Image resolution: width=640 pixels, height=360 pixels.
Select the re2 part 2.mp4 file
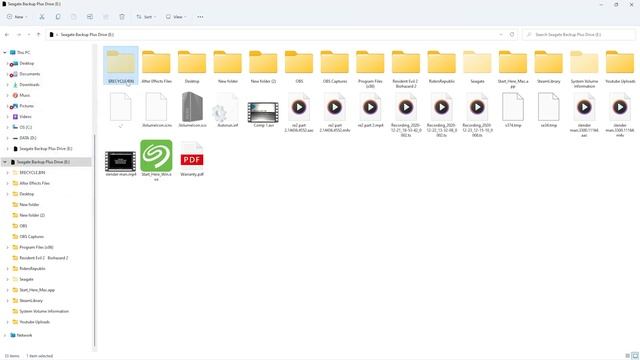370,110
